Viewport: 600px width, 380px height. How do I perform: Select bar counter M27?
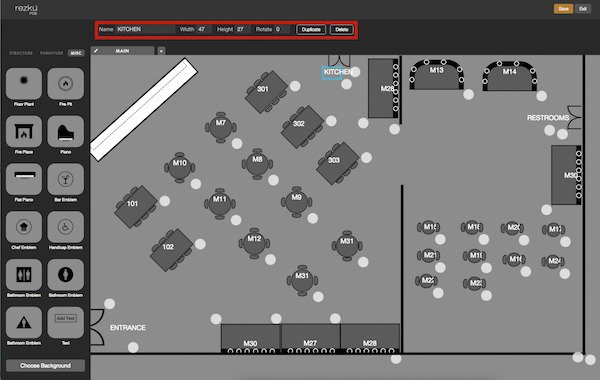(x=310, y=339)
